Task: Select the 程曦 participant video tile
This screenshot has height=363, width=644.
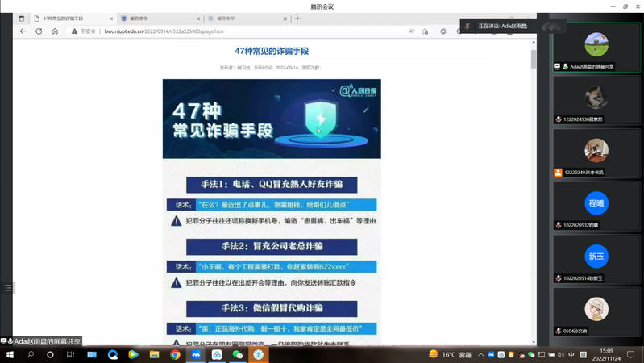Action: [x=596, y=203]
